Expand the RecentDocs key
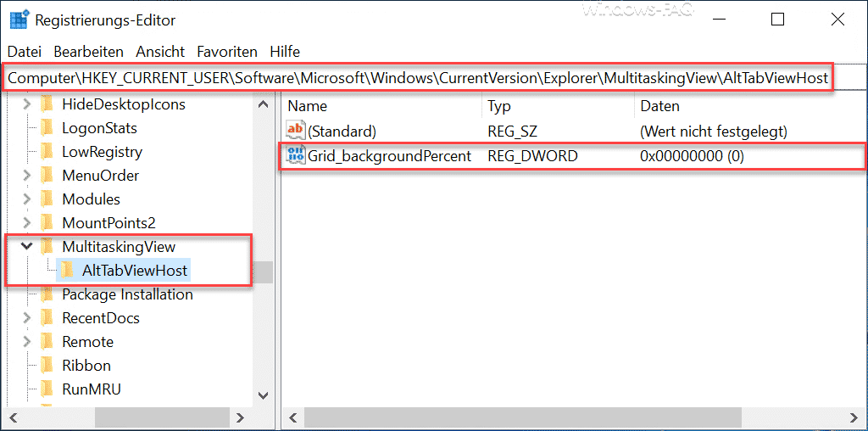Image resolution: width=868 pixels, height=431 pixels. [x=26, y=318]
